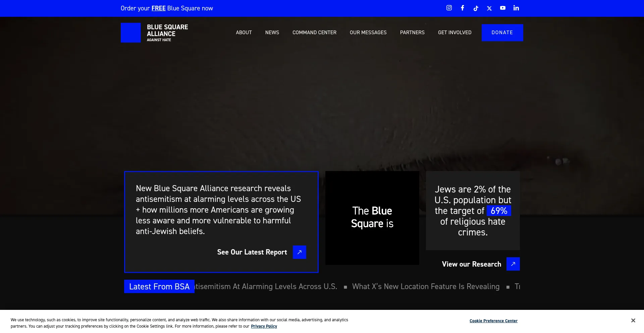This screenshot has width=644, height=333.
Task: Dismiss the cookie notice banner
Action: [633, 320]
